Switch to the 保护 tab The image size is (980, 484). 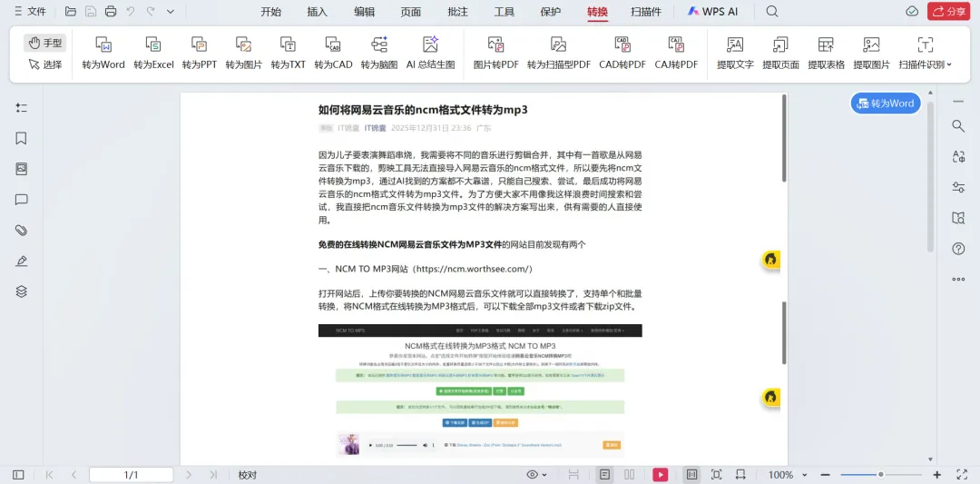point(551,11)
